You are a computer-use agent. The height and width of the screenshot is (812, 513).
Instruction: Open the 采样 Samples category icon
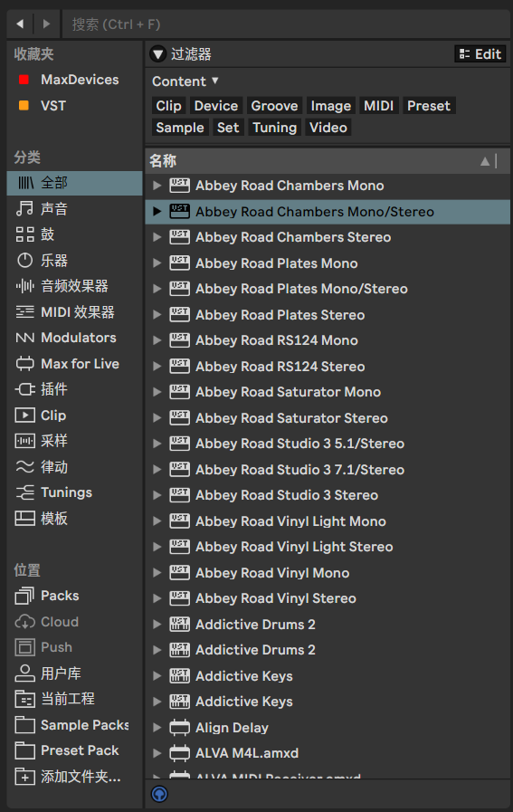tap(24, 441)
